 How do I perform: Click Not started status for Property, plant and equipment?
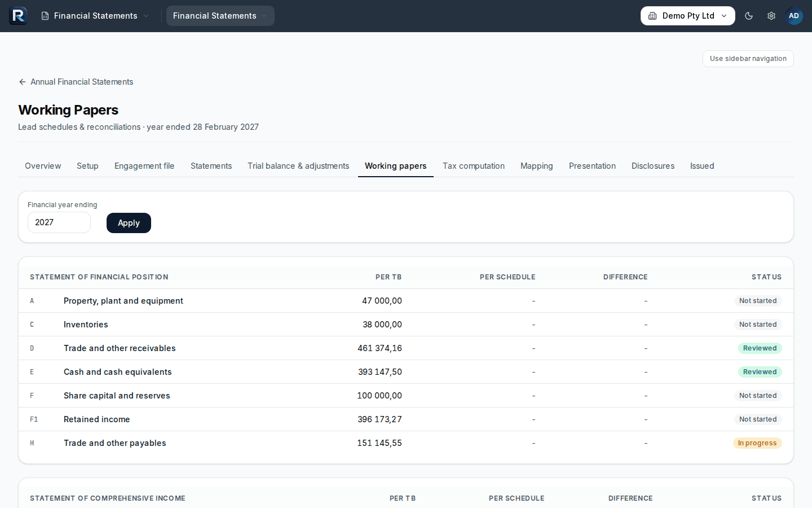[x=758, y=301]
